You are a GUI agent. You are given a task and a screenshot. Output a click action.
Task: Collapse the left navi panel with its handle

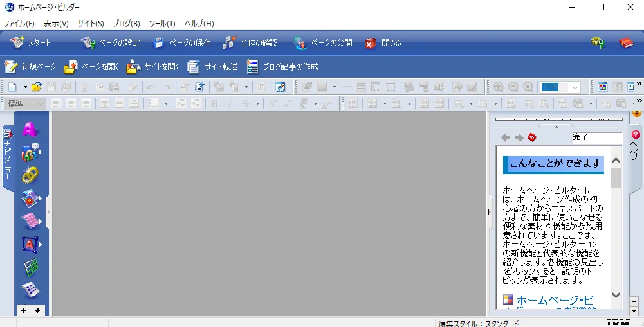pos(48,212)
